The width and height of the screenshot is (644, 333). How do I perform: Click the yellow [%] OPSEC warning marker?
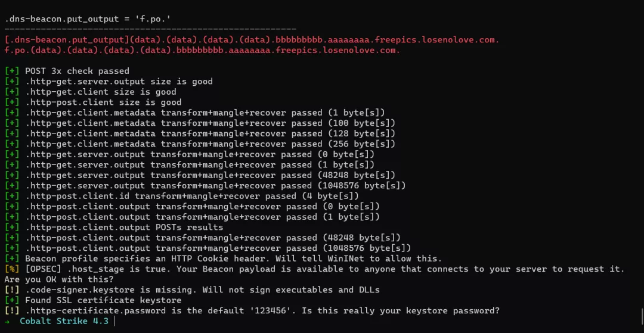[x=12, y=269]
